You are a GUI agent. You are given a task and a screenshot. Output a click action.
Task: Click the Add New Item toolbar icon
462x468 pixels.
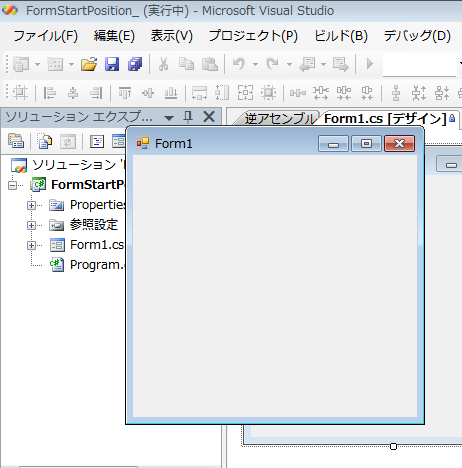pos(55,64)
